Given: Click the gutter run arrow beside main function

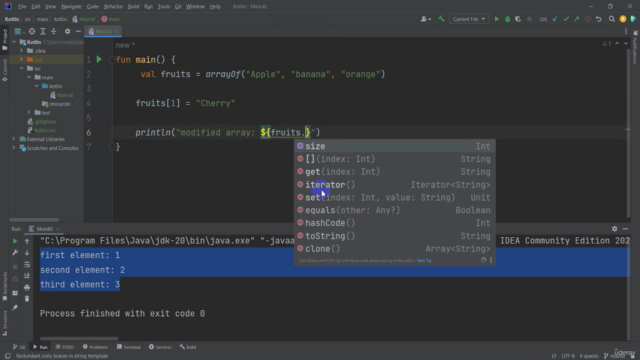Looking at the screenshot, I should [99, 60].
